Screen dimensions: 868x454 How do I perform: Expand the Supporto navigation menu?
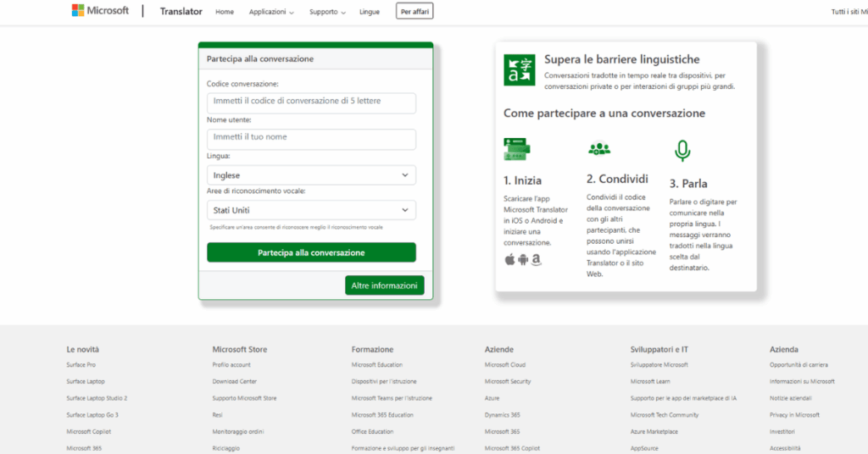(x=327, y=12)
